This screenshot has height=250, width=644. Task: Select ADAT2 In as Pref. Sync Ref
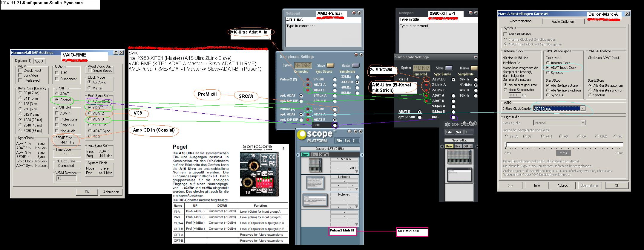tap(90, 113)
